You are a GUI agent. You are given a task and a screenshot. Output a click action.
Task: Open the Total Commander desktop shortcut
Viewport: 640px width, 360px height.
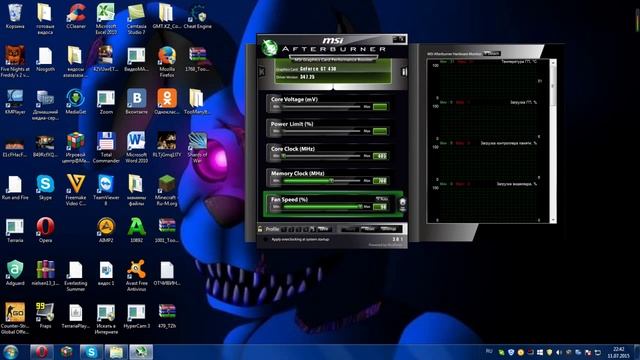coord(106,147)
